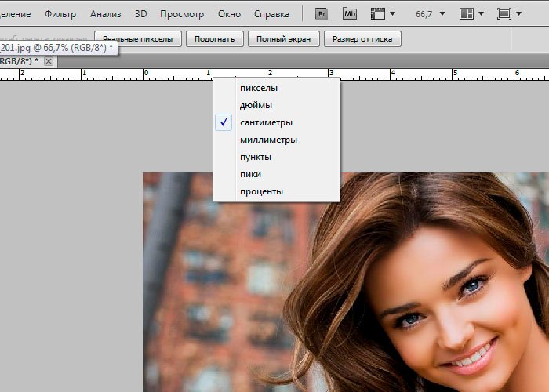Open the Фильтр menu
The height and width of the screenshot is (392, 549).
tap(60, 14)
